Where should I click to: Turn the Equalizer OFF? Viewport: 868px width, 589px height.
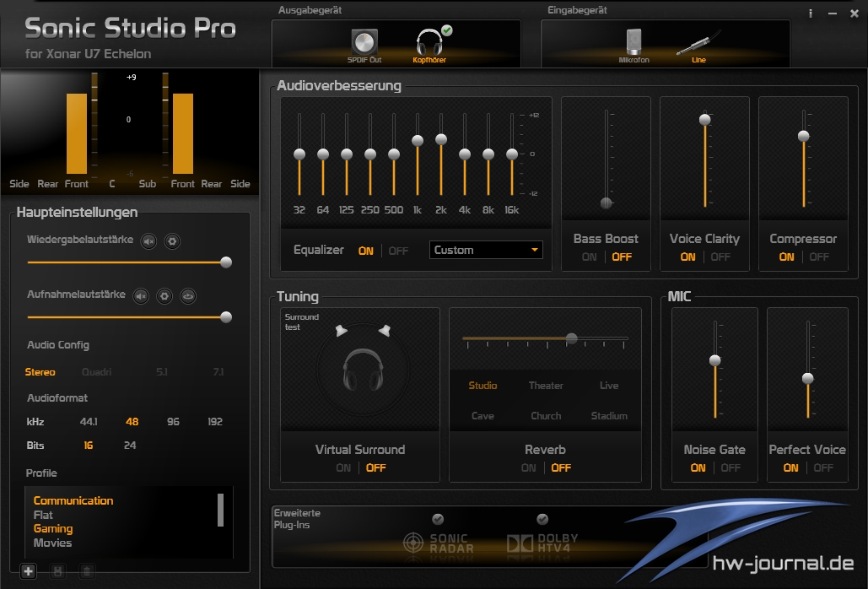click(398, 251)
